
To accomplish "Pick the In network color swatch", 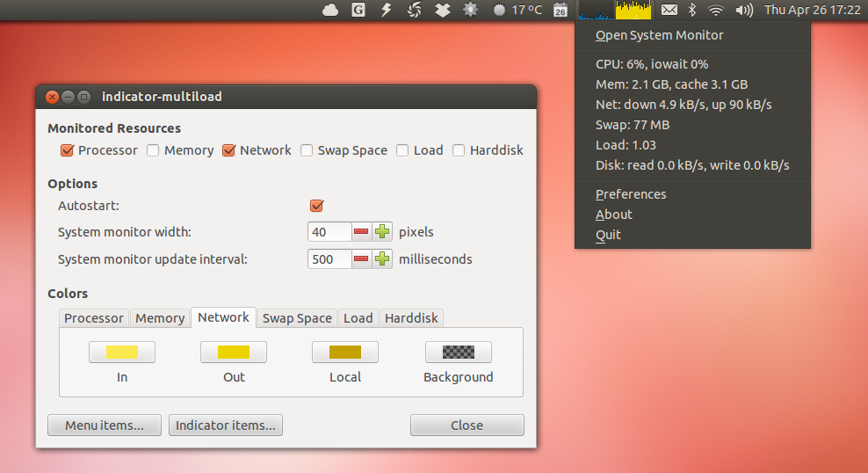I will [122, 353].
